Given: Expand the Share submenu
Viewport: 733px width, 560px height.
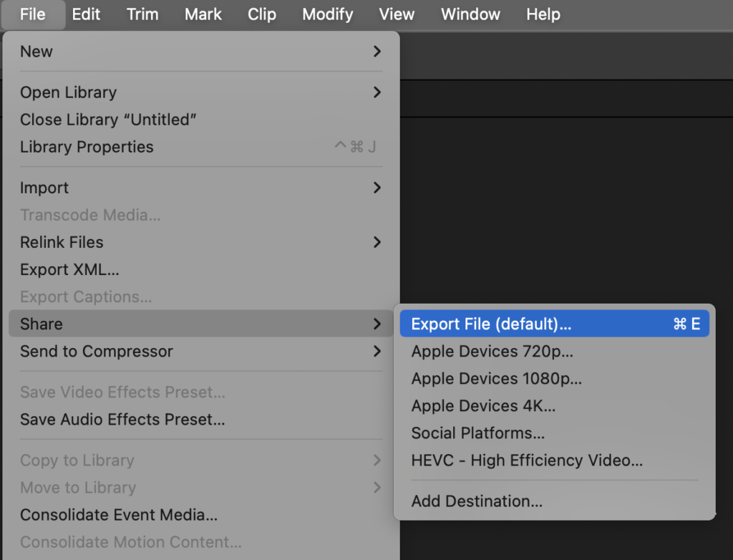Looking at the screenshot, I should [x=201, y=324].
